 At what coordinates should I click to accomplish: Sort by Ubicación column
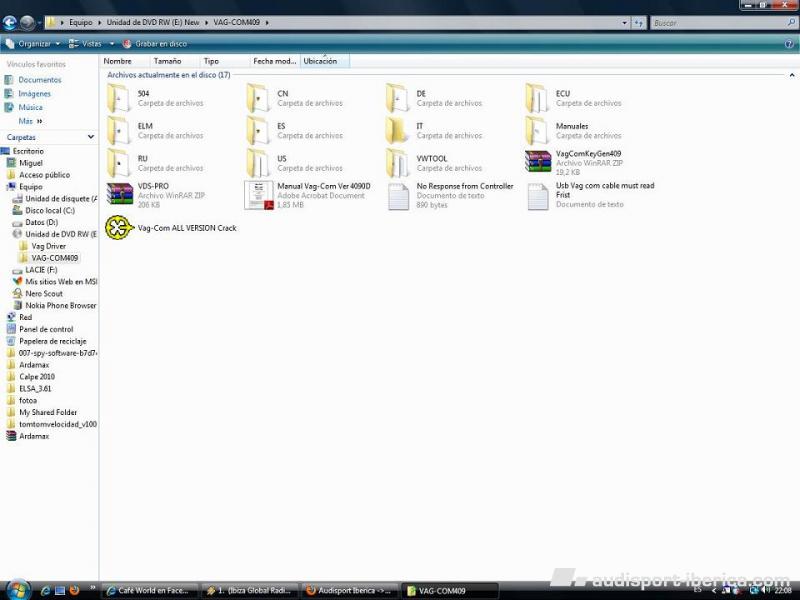(324, 61)
